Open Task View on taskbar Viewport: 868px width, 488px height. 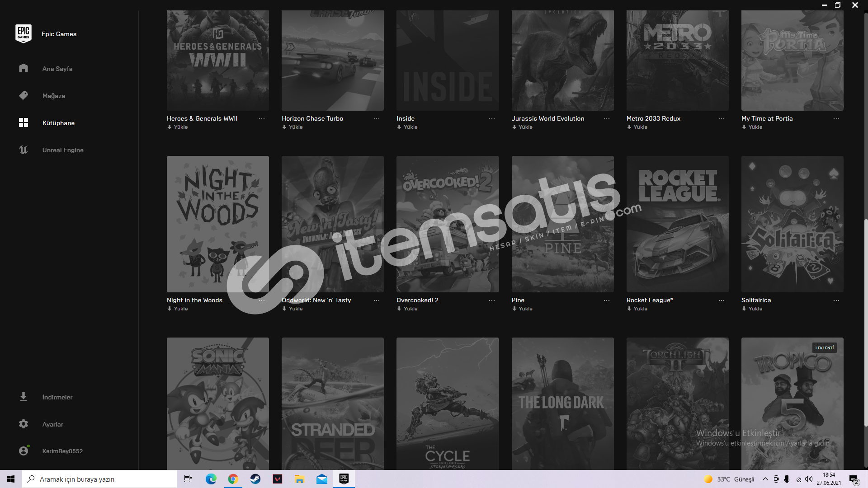[188, 479]
